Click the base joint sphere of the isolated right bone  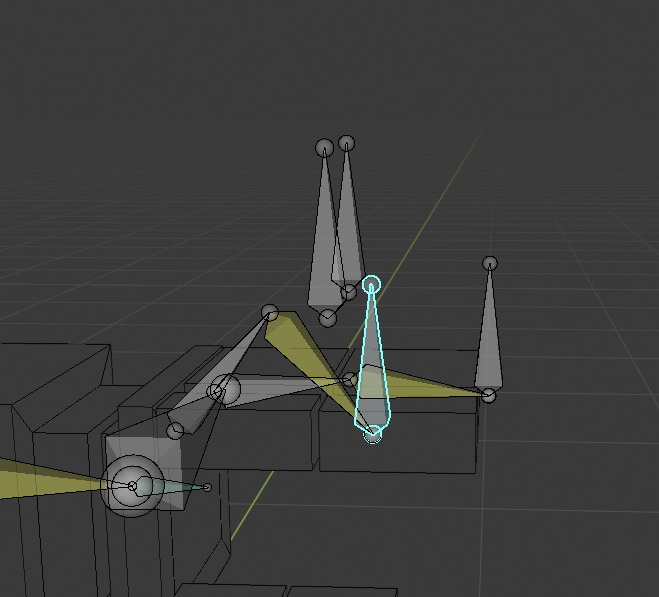[x=488, y=395]
